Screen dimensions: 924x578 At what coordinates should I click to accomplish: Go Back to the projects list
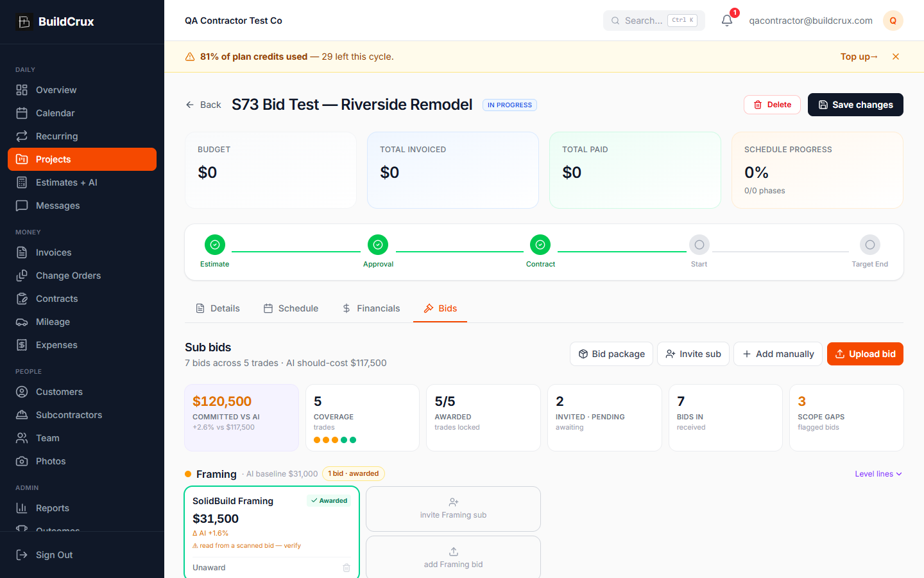click(203, 105)
